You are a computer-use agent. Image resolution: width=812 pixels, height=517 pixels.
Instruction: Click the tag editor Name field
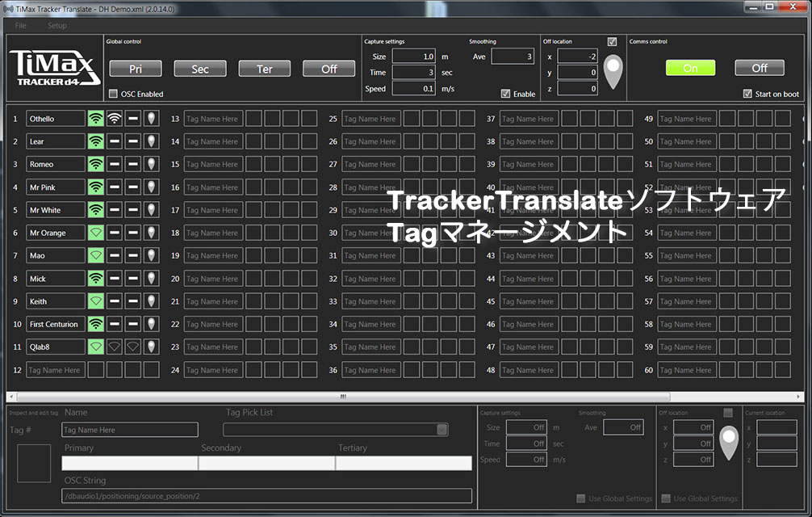(130, 430)
